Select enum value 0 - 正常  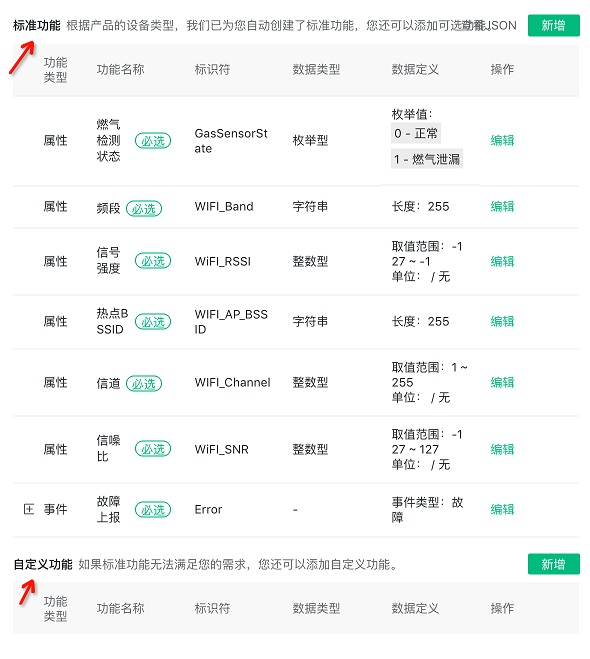(416, 133)
